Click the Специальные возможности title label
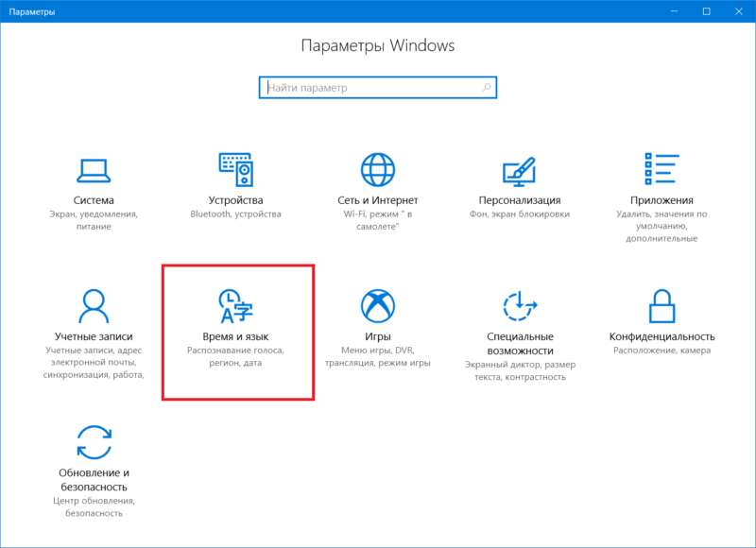This screenshot has width=756, height=548. click(520, 343)
